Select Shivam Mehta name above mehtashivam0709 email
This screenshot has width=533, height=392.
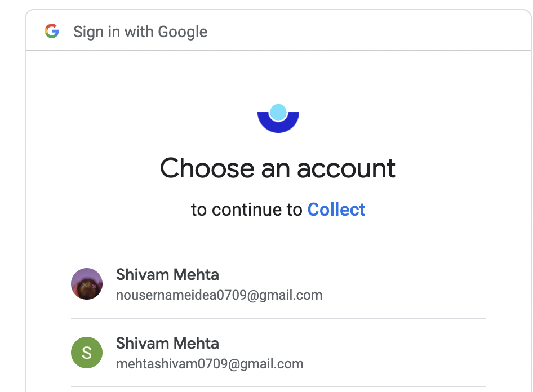coord(167,344)
